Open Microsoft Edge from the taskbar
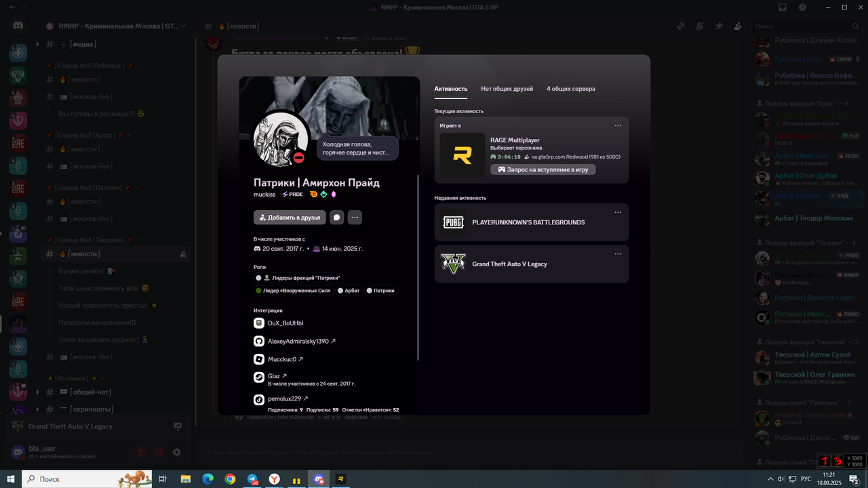The image size is (868, 488). (x=208, y=479)
